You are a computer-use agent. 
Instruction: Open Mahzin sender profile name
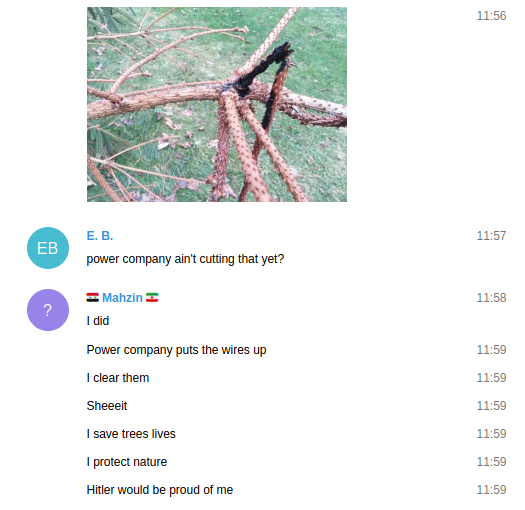(122, 298)
